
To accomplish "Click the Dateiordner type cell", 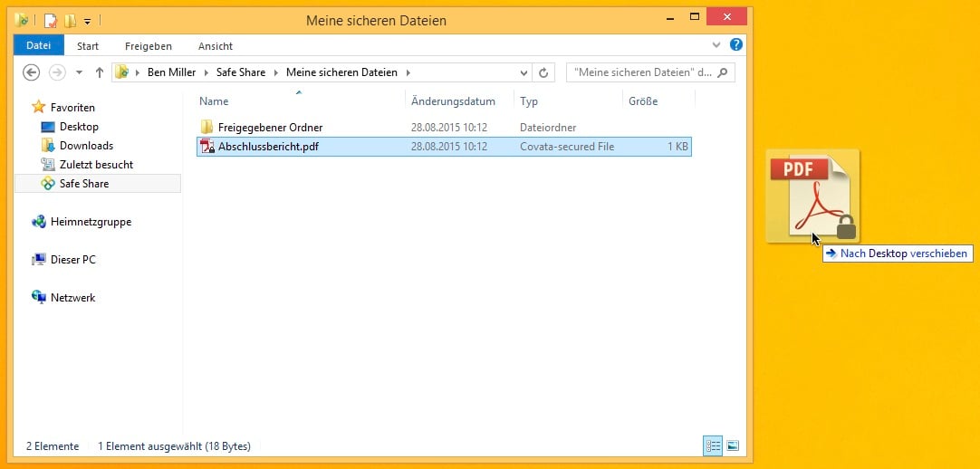I will (548, 128).
